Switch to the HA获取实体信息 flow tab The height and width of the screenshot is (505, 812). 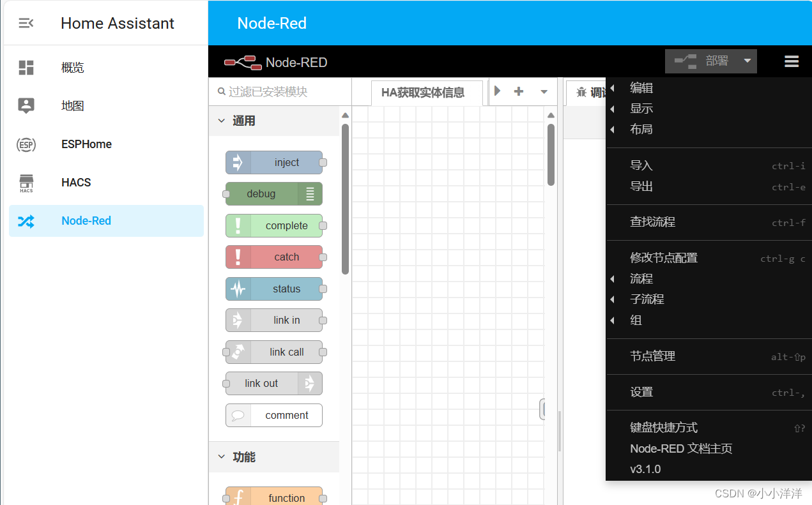[x=427, y=93]
